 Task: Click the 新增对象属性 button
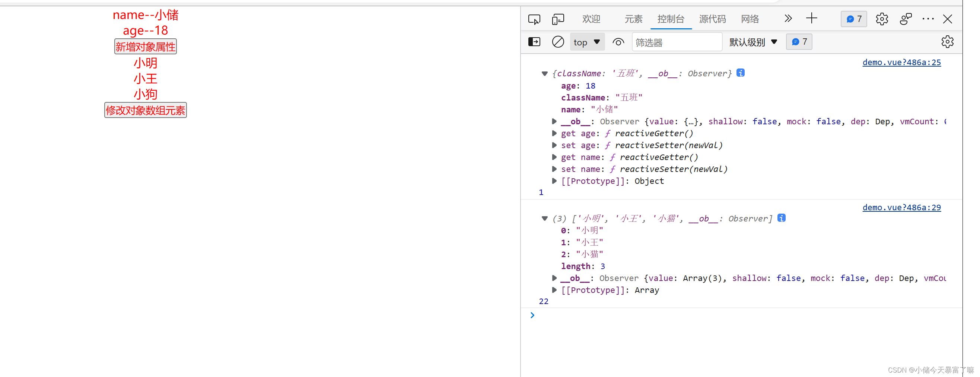(x=145, y=47)
